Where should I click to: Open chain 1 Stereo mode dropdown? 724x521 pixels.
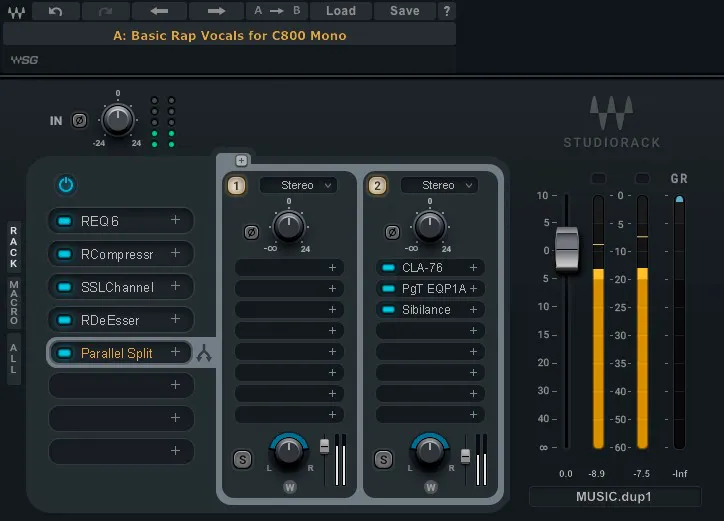click(x=298, y=185)
